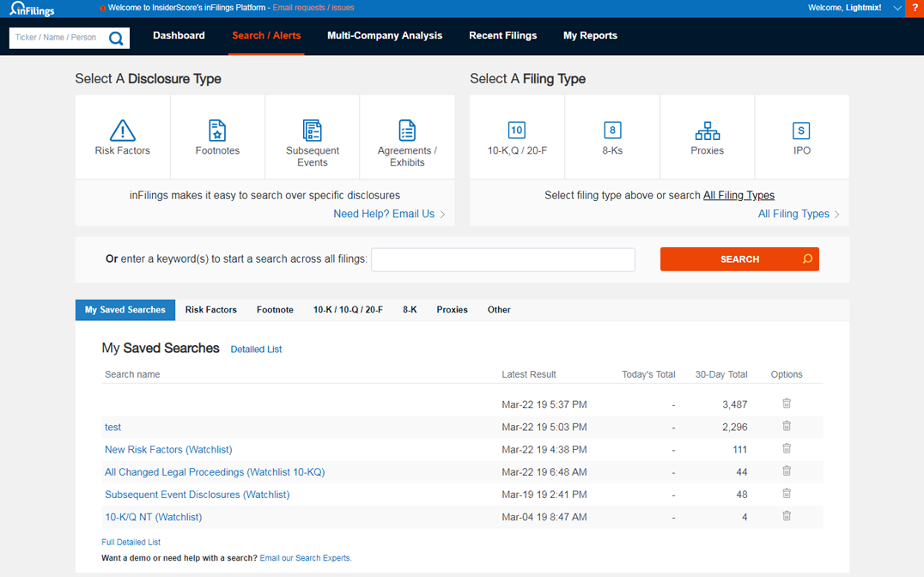Switch to the Risk Factors tab
The image size is (924, 577).
(x=211, y=310)
